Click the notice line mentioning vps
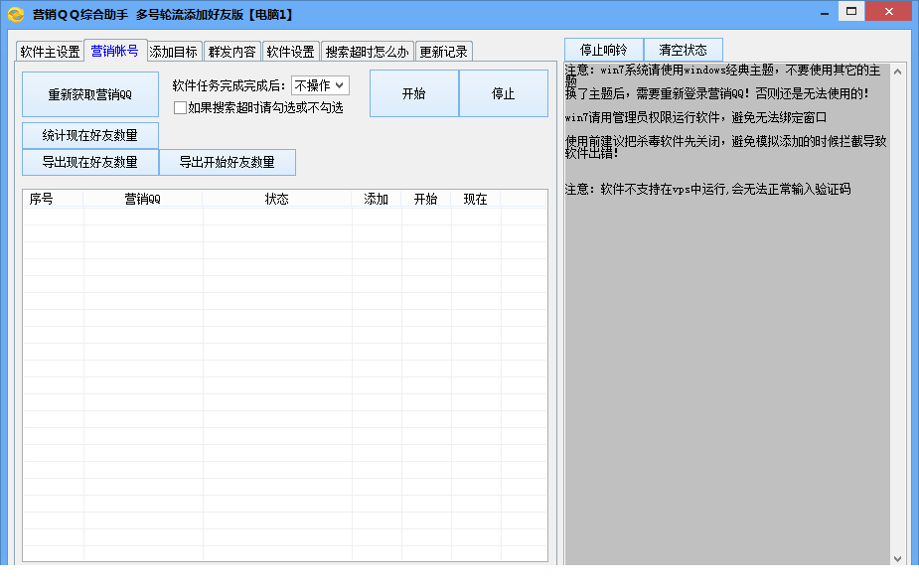 (707, 189)
